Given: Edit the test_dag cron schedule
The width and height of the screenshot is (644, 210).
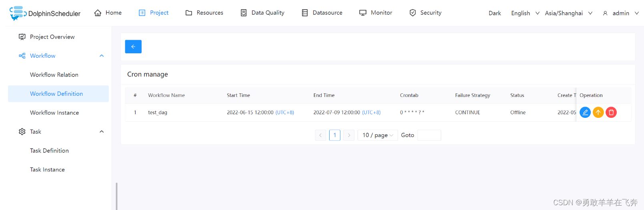Looking at the screenshot, I should (x=585, y=113).
